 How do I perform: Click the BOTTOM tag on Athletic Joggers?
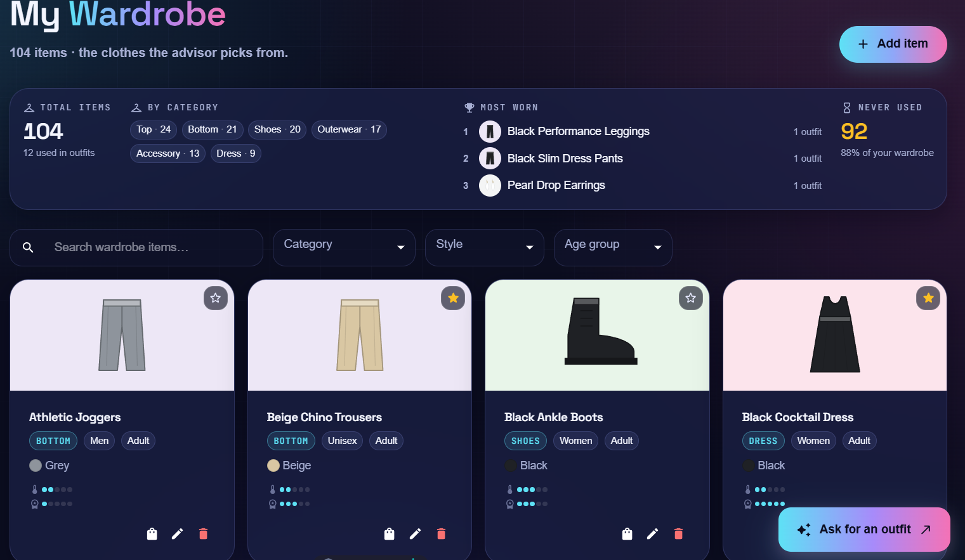point(53,441)
